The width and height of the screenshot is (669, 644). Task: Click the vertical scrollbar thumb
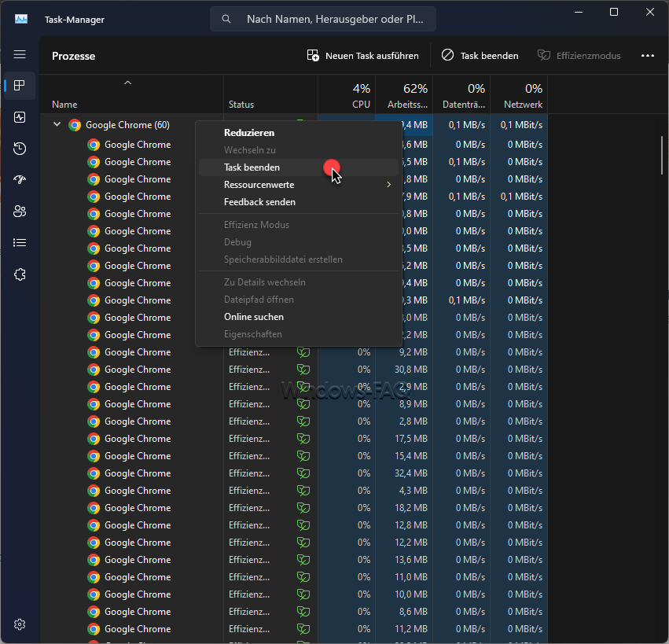pyautogui.click(x=662, y=155)
